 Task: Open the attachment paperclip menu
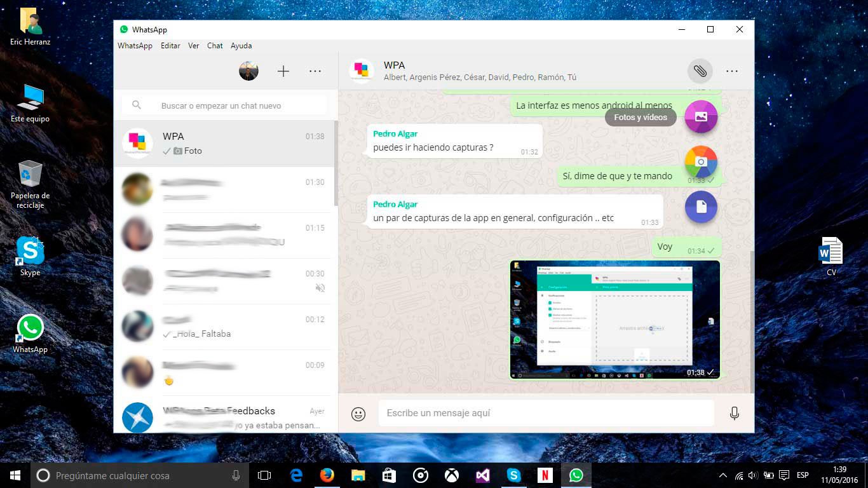coord(700,71)
